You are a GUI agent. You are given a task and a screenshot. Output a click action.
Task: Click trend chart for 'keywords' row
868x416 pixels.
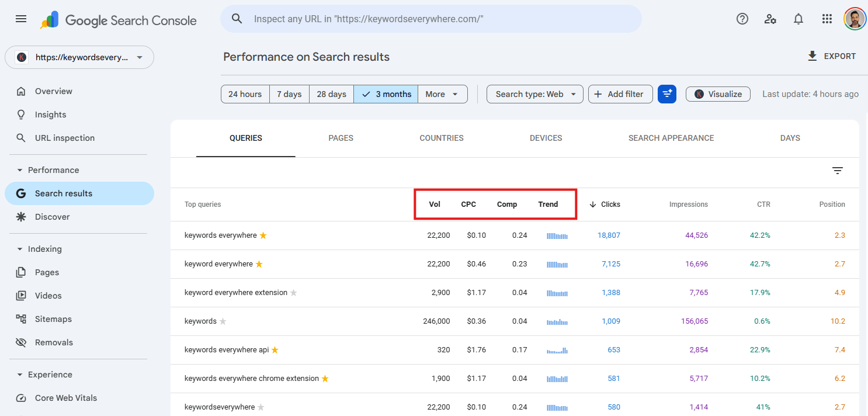pos(557,322)
